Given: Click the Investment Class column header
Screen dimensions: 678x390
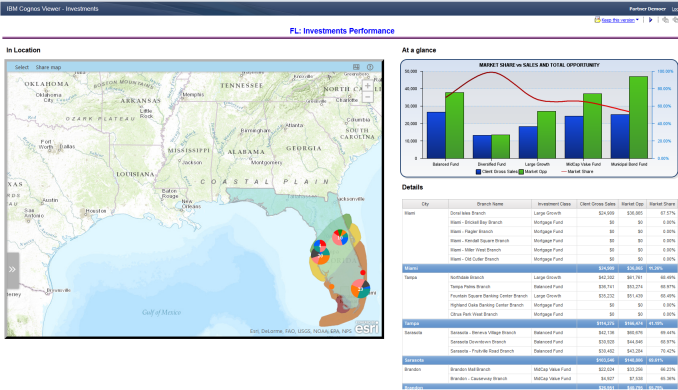Looking at the screenshot, I should pyautogui.click(x=554, y=204).
